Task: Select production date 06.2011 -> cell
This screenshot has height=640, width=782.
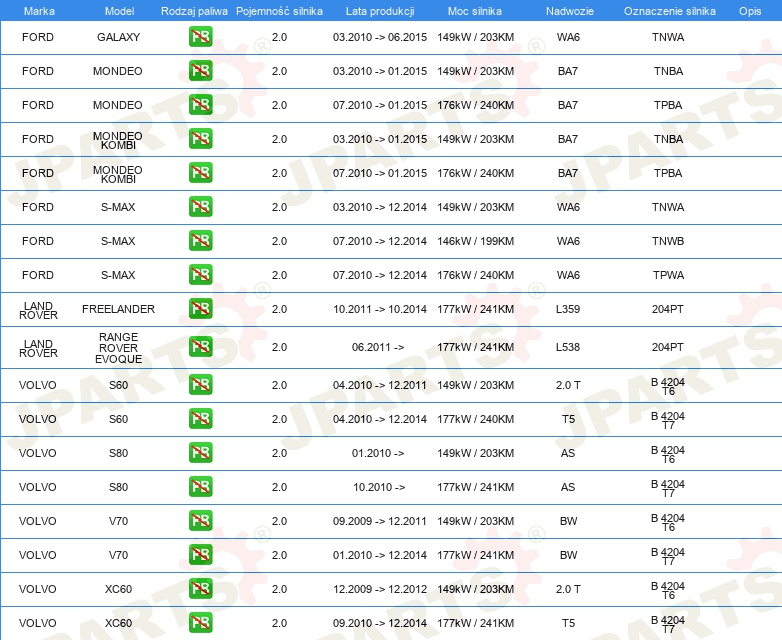Action: tap(378, 347)
